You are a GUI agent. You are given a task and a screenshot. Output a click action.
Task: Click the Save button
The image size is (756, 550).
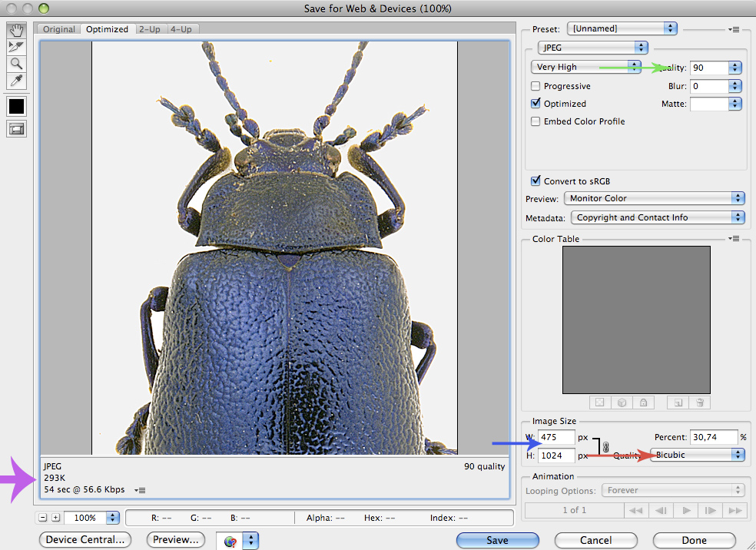[497, 540]
